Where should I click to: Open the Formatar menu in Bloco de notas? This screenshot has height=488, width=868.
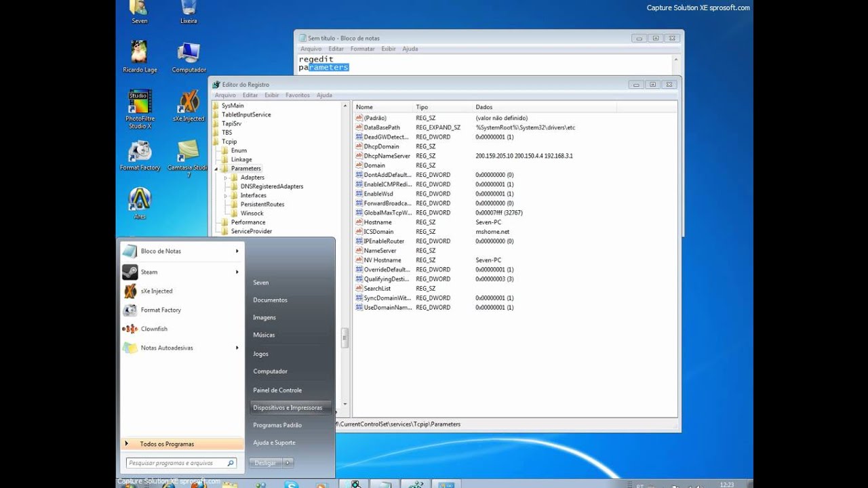363,49
